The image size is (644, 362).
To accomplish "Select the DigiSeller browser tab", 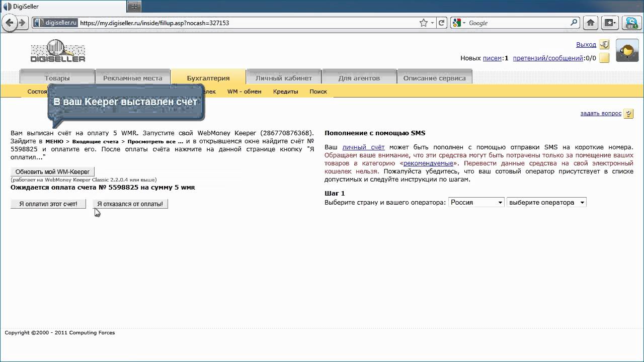I will [x=63, y=7].
